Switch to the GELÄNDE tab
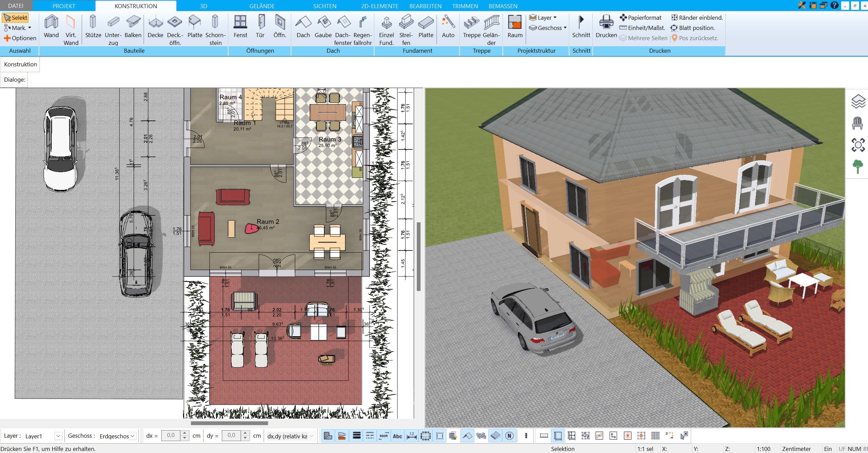This screenshot has width=868, height=453. point(262,6)
